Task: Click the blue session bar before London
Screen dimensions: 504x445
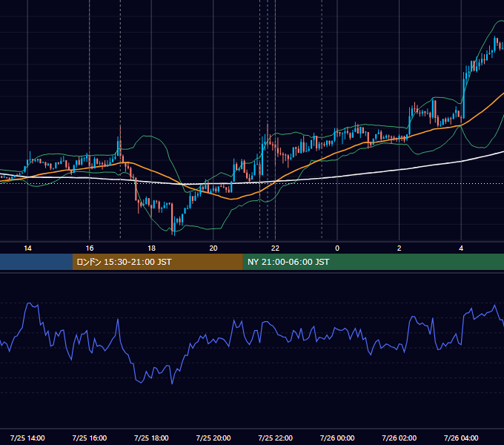Action: 36,262
